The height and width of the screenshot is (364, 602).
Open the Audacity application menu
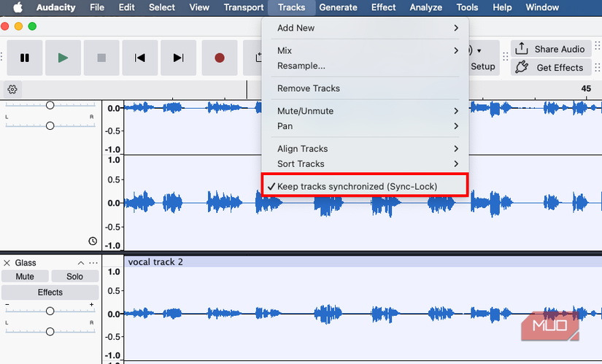click(x=55, y=7)
